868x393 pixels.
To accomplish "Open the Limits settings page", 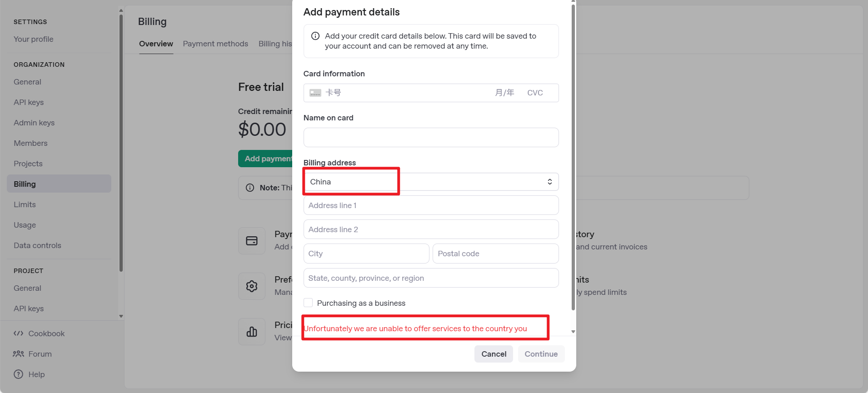I will [x=25, y=204].
